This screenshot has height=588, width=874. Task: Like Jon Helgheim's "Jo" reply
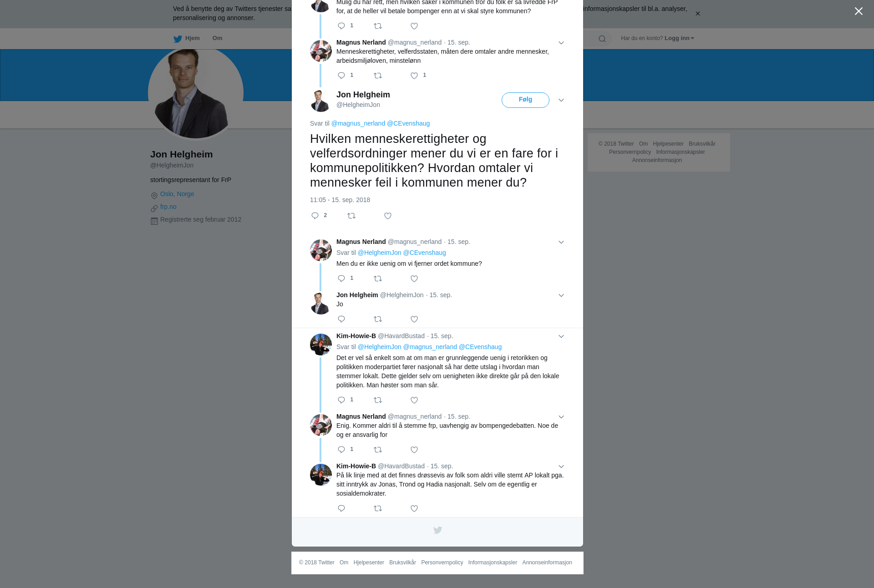(414, 319)
